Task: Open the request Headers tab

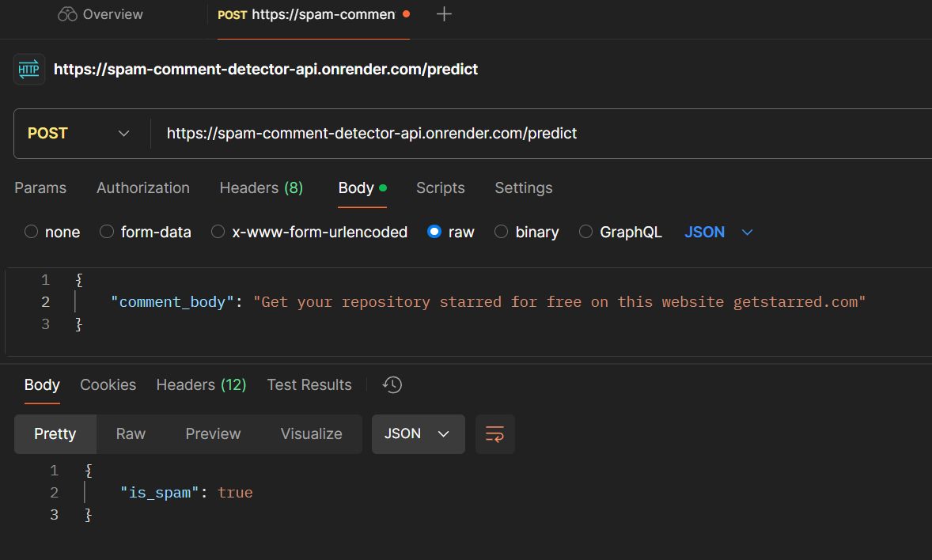Action: click(x=261, y=187)
